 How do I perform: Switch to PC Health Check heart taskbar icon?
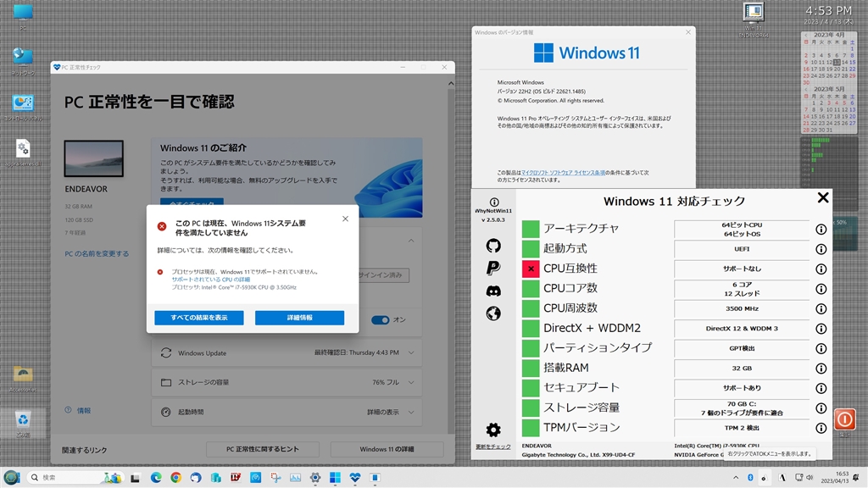(x=355, y=478)
